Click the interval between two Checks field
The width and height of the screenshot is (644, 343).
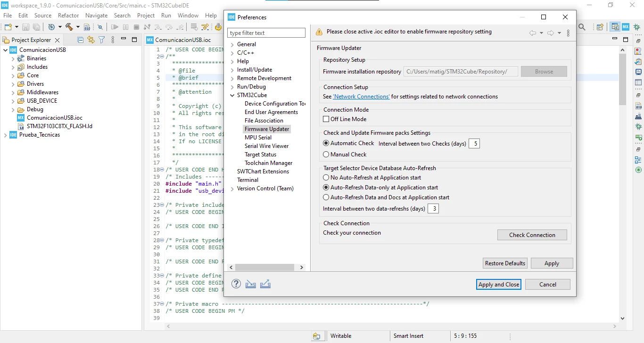click(474, 143)
